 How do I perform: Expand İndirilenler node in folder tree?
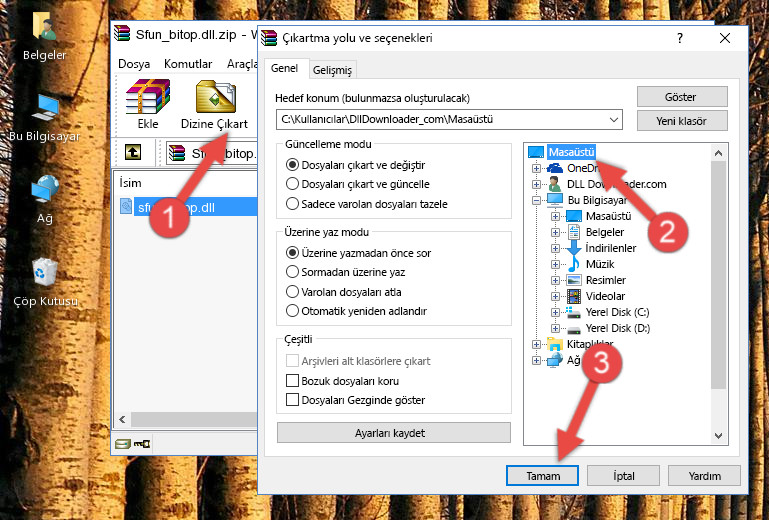coord(555,248)
